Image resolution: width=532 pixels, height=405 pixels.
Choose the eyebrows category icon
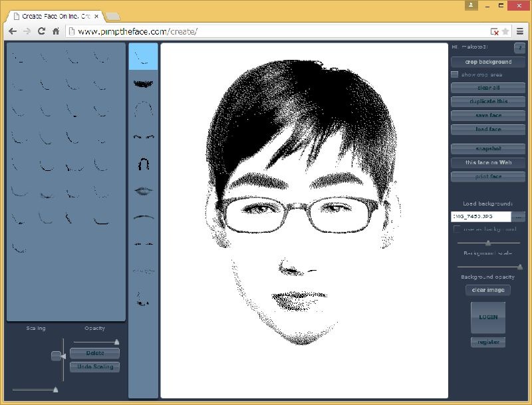pyautogui.click(x=143, y=136)
